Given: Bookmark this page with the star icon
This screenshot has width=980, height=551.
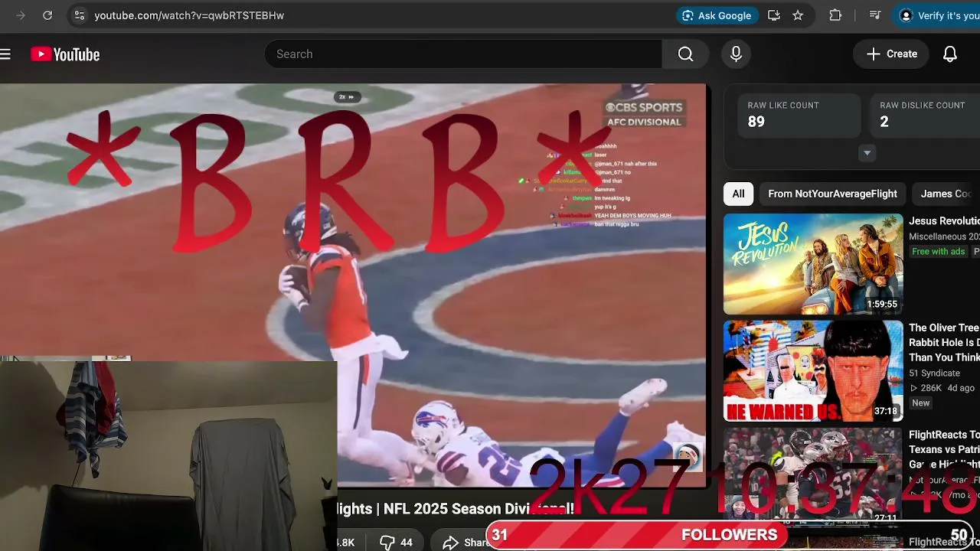Looking at the screenshot, I should (798, 15).
